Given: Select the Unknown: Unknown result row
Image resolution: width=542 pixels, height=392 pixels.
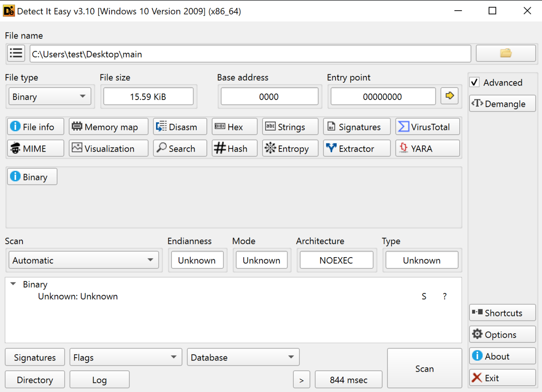Looking at the screenshot, I should 78,296.
